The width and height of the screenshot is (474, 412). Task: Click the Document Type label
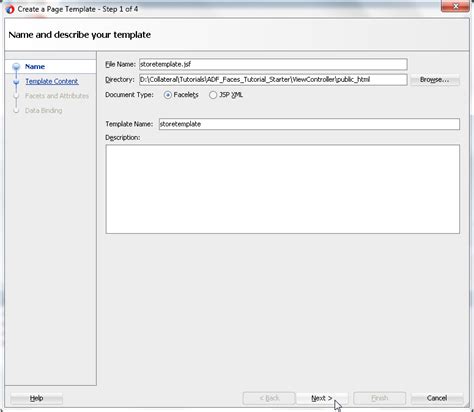pyautogui.click(x=129, y=95)
